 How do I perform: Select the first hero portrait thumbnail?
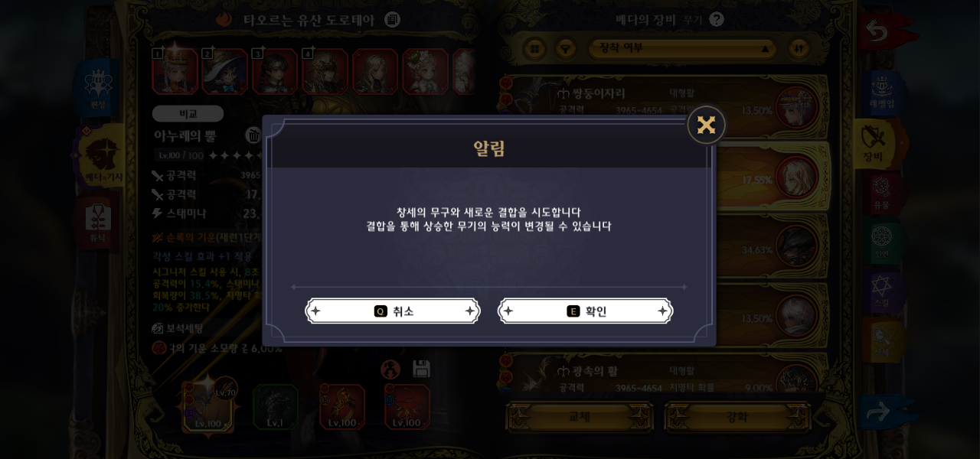175,71
